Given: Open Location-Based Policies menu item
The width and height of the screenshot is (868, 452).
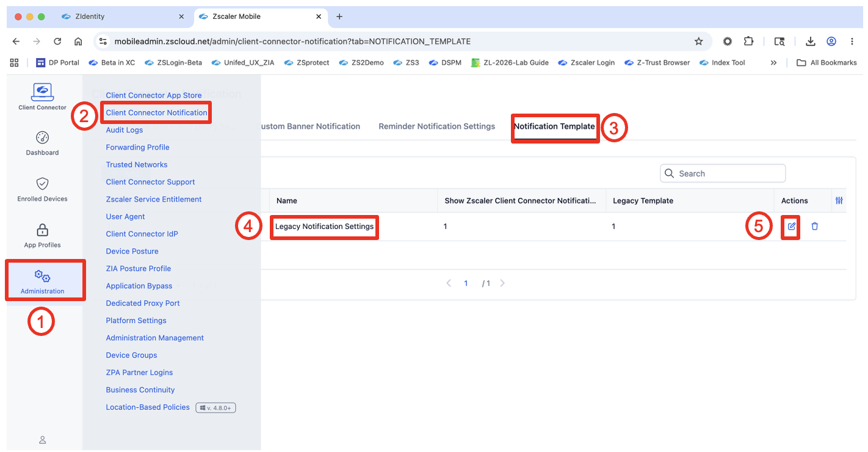Looking at the screenshot, I should pos(148,407).
